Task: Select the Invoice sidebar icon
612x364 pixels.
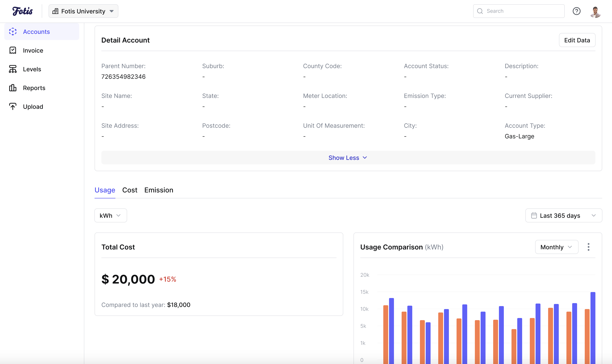Action: [x=13, y=50]
